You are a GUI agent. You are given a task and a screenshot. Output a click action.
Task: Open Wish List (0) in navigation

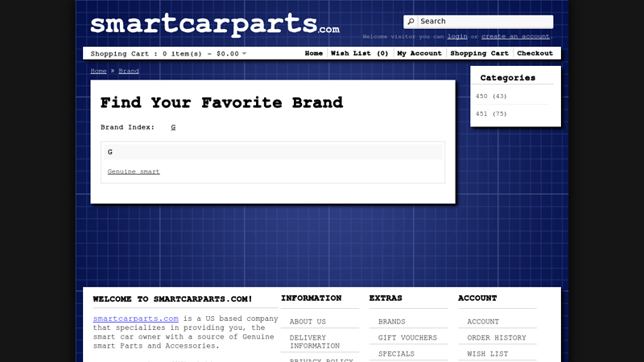tap(359, 53)
